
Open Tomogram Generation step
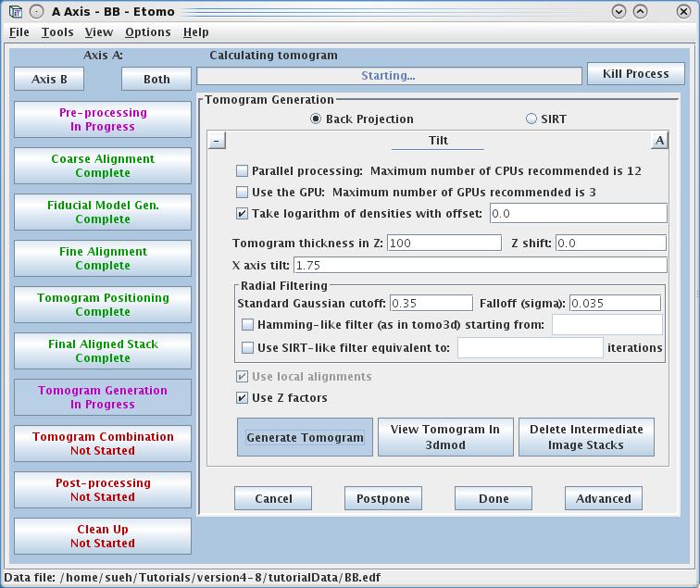tap(103, 397)
